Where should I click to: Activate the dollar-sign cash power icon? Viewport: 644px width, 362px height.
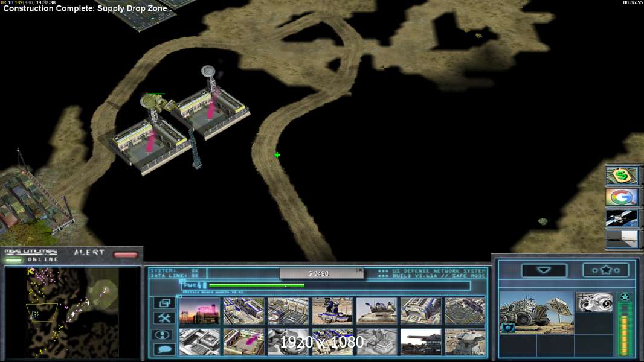tap(622, 176)
